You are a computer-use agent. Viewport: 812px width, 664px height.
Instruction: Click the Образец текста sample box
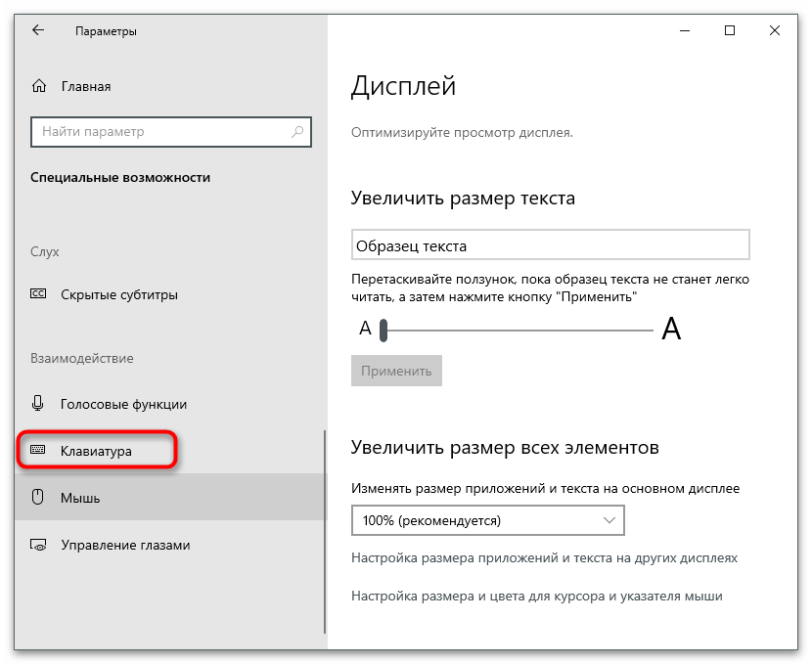(x=551, y=244)
